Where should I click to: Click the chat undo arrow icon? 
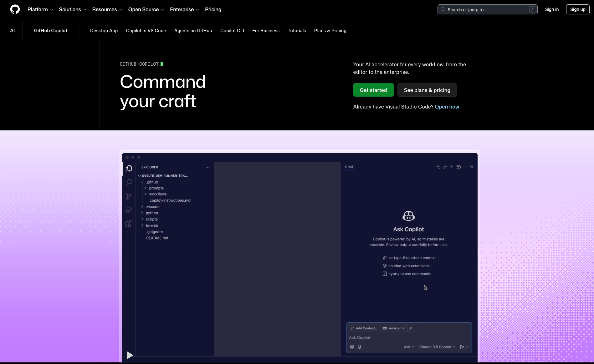(x=438, y=167)
